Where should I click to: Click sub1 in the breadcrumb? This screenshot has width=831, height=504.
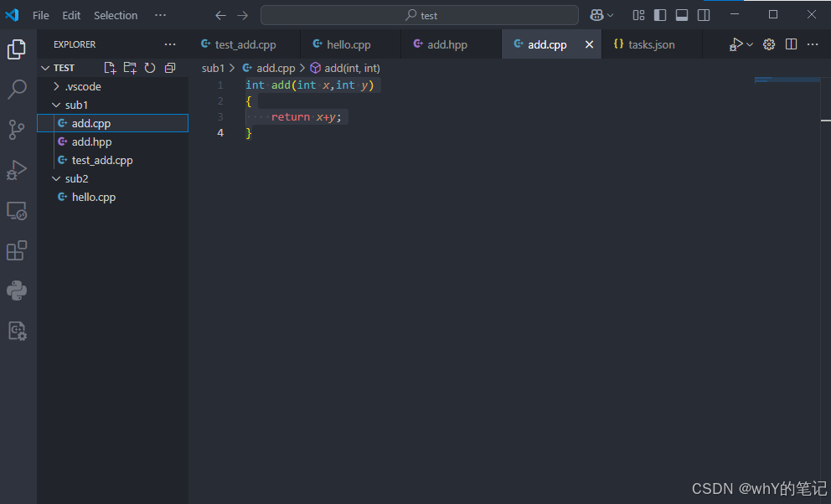[213, 69]
